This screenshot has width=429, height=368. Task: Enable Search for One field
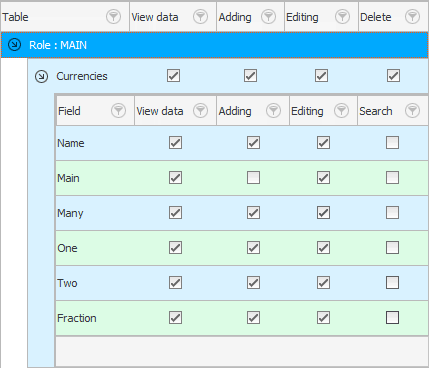click(392, 248)
